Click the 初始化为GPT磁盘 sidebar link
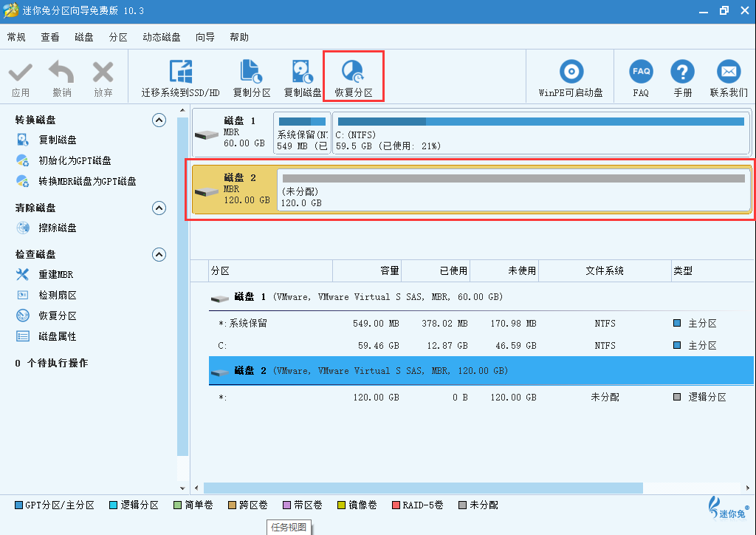Image resolution: width=756 pixels, height=535 pixels. (75, 160)
